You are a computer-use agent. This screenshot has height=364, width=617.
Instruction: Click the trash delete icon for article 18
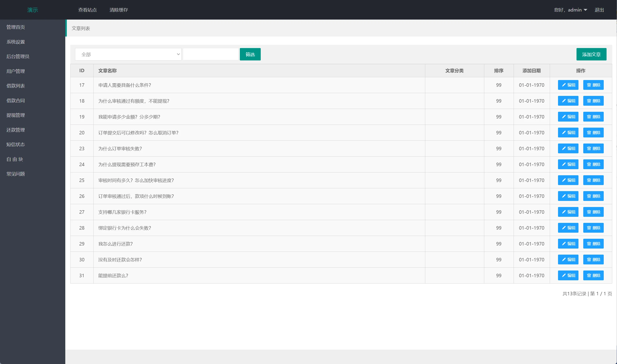point(589,101)
